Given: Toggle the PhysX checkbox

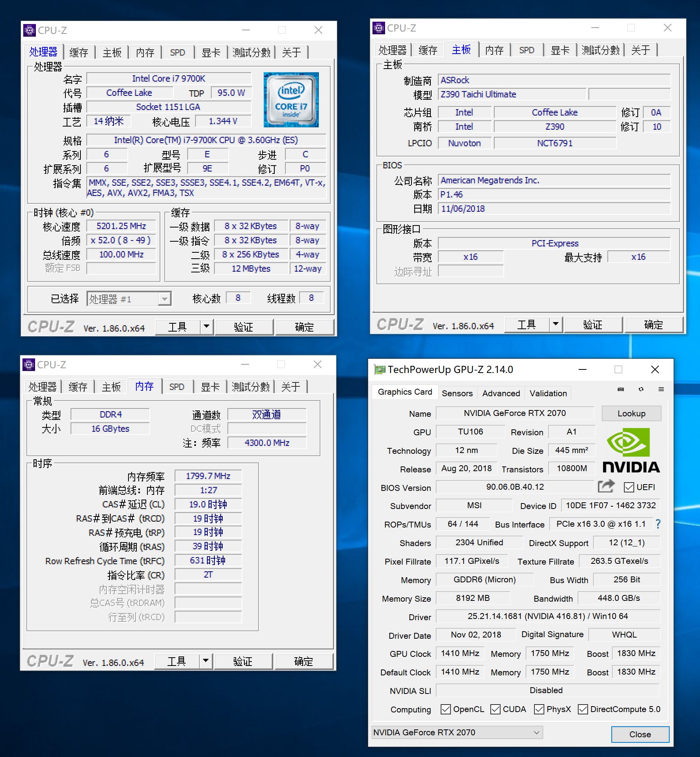Looking at the screenshot, I should pos(539,709).
